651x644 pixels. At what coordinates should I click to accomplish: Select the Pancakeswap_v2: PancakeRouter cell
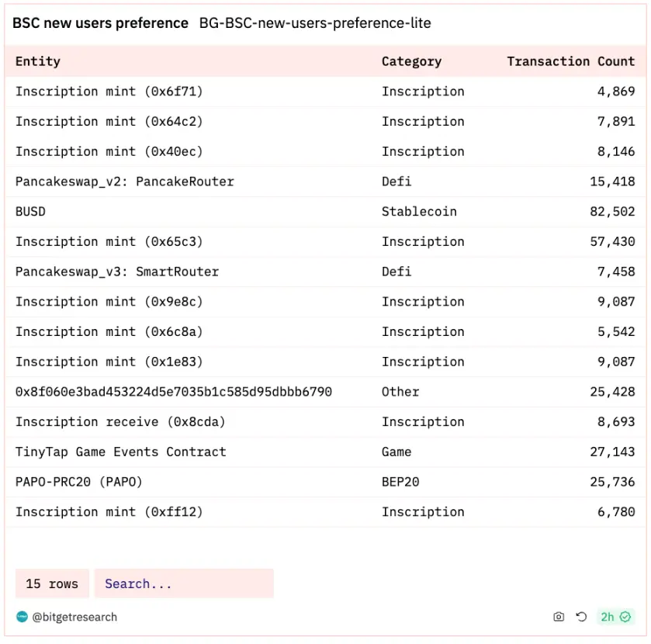click(x=124, y=182)
